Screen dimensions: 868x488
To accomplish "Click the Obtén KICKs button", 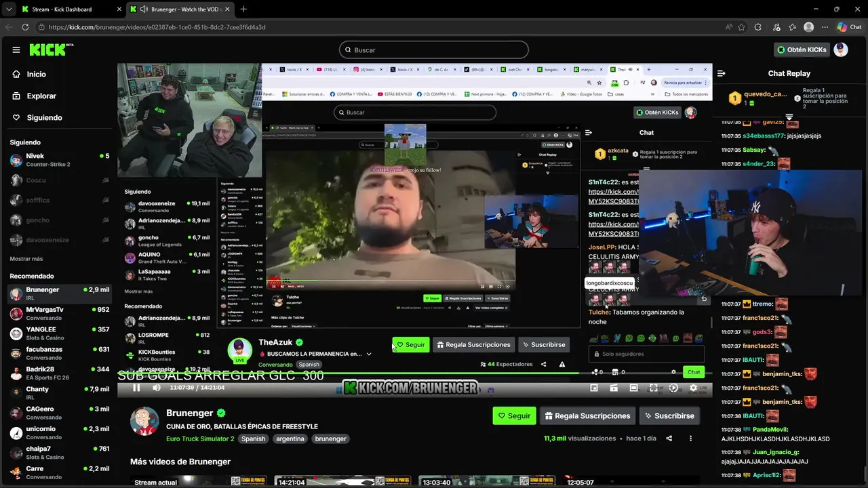I will click(802, 49).
